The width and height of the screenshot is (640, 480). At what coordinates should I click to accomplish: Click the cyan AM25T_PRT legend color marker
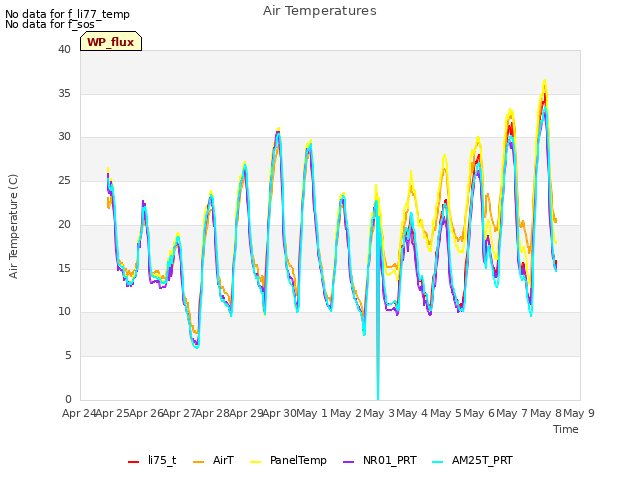pos(438,462)
